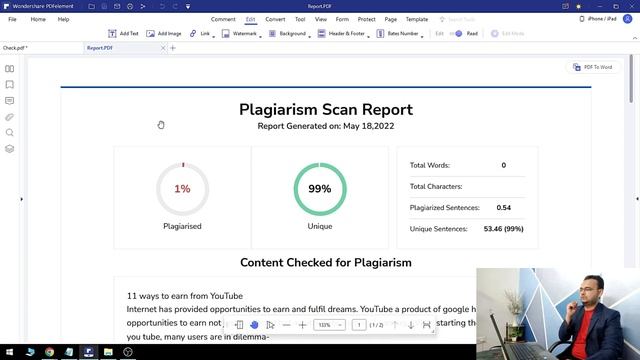Switch to the Protect tab

366,19
